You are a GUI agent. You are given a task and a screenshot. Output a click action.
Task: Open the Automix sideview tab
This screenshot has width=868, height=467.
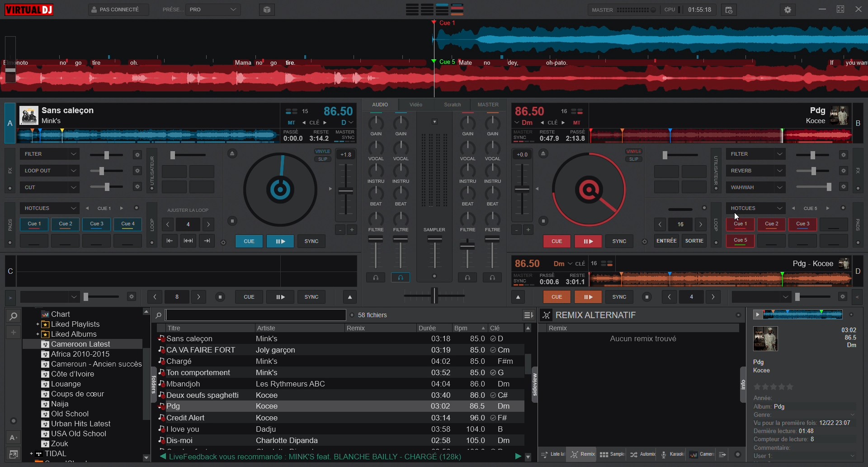pyautogui.click(x=643, y=454)
